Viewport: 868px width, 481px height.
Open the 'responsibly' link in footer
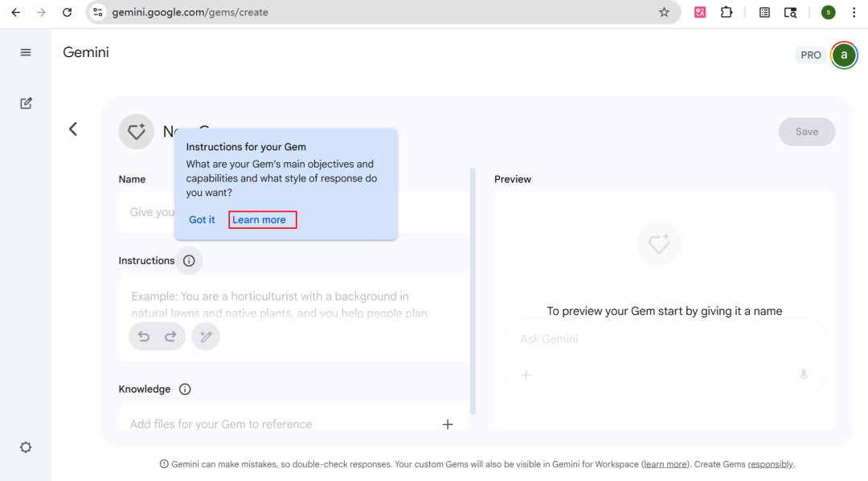(x=770, y=464)
